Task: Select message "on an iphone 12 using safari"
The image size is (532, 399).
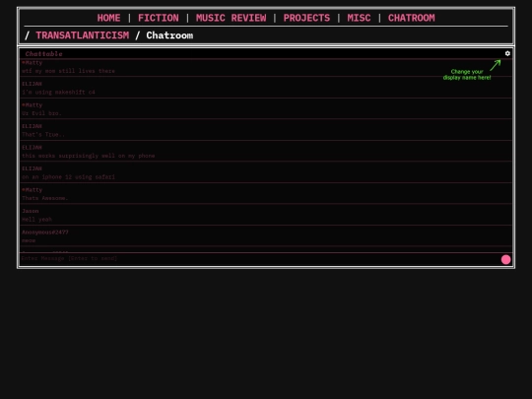Action: click(68, 177)
